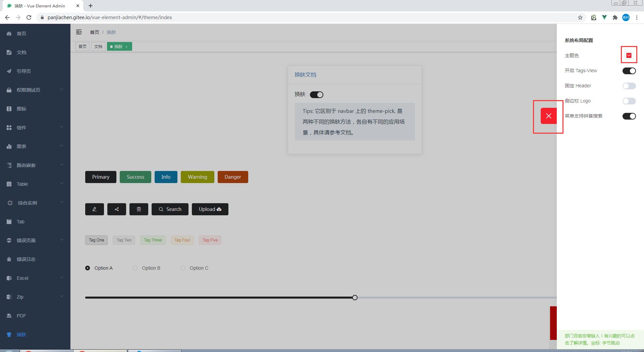Select the 换肤 theme shirt sidebar item
The width and height of the screenshot is (644, 352).
coord(35,335)
